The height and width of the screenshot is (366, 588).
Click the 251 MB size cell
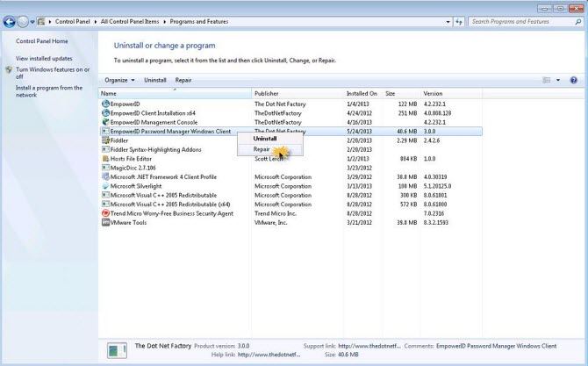click(407, 113)
